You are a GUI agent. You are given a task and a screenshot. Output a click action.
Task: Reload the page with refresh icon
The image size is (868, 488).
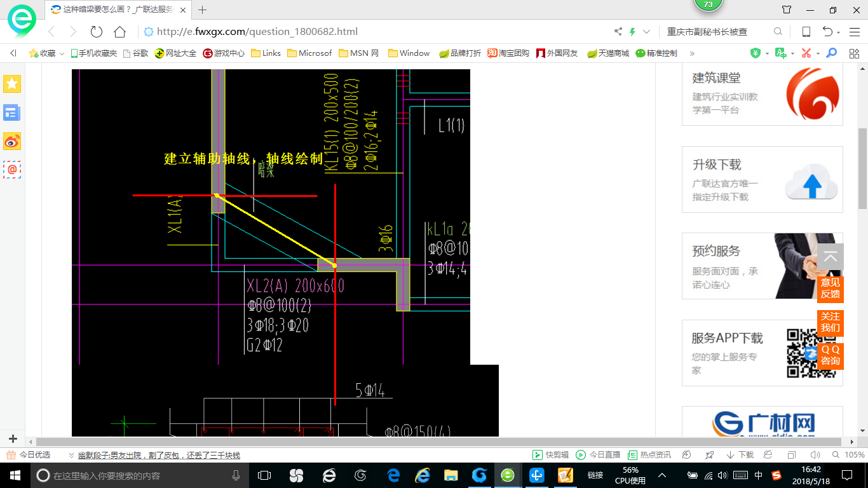click(97, 32)
